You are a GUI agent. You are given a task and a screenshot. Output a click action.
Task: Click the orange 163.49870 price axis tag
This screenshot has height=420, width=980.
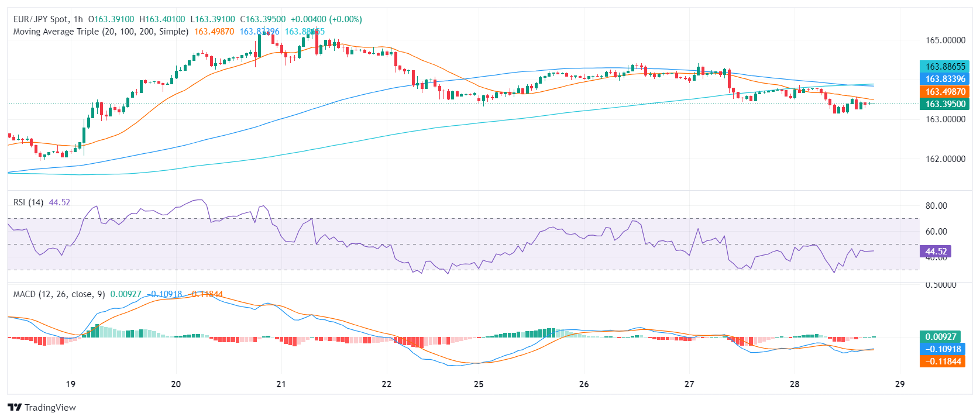pos(944,92)
